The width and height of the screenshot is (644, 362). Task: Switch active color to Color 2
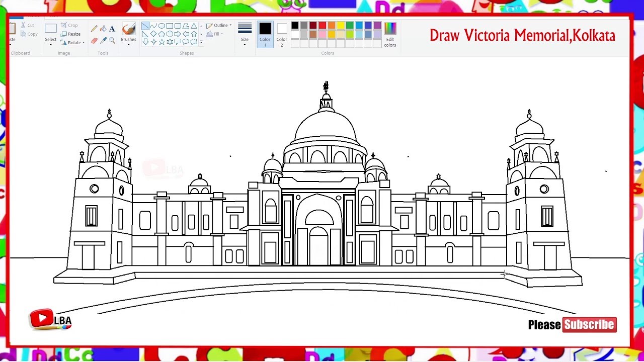click(x=282, y=34)
